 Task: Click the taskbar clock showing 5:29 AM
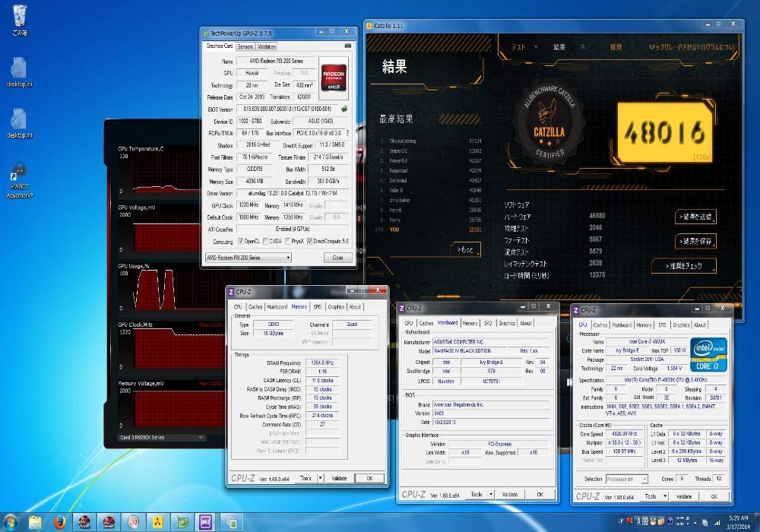[738, 522]
